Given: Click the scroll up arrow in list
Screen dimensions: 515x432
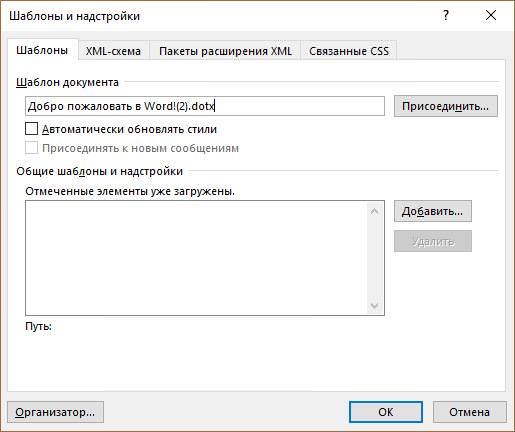Looking at the screenshot, I should click(x=374, y=211).
